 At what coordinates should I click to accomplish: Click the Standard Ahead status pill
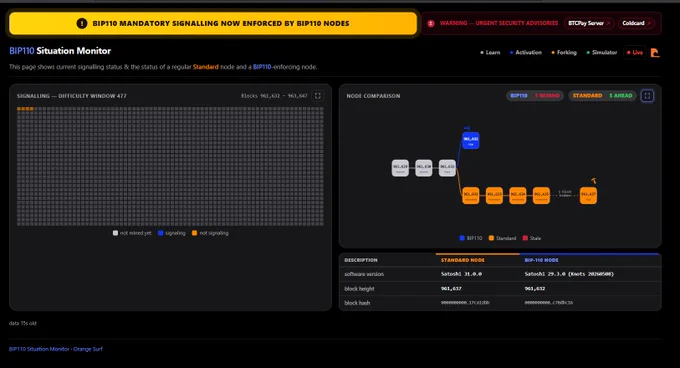(602, 96)
